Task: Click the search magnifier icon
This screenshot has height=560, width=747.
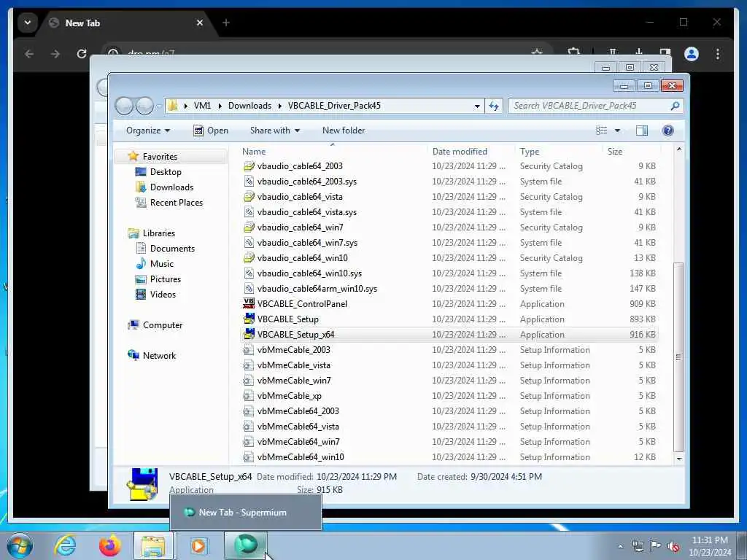Action: click(675, 106)
